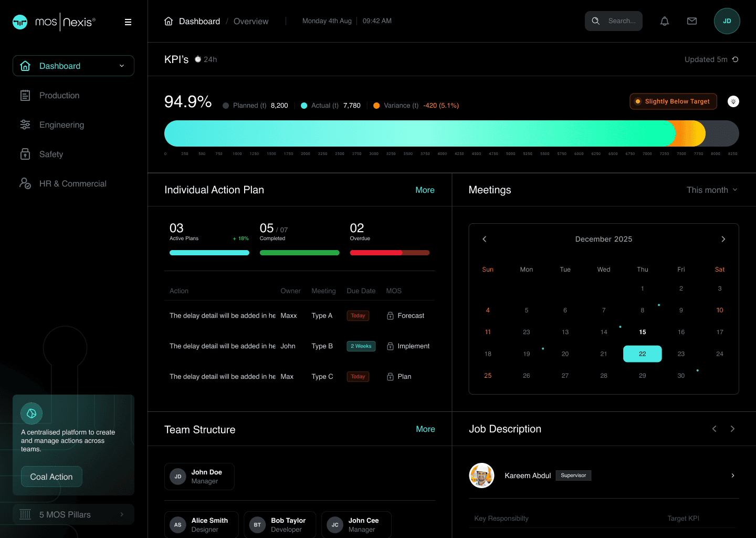This screenshot has height=538, width=756.
Task: Expand Kareem Abdul's job details
Action: click(733, 475)
